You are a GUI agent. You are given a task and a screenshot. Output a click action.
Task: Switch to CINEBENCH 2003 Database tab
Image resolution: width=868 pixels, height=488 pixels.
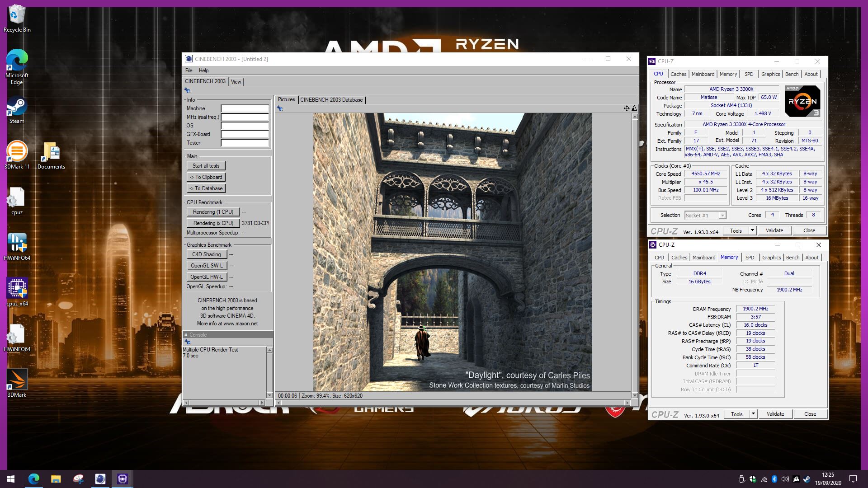[331, 100]
